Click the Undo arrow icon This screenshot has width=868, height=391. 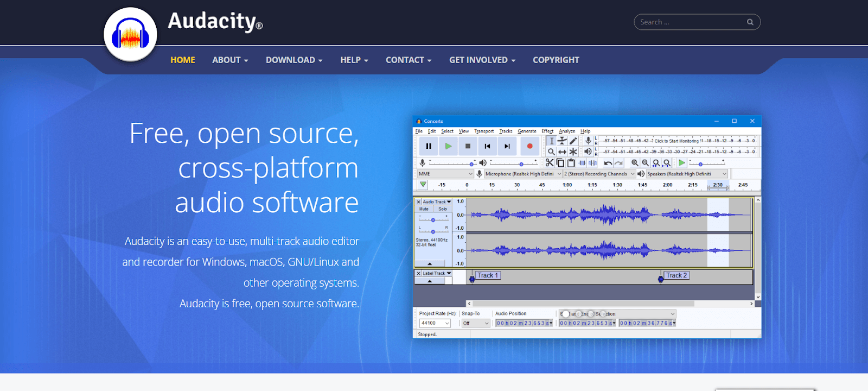(x=608, y=163)
